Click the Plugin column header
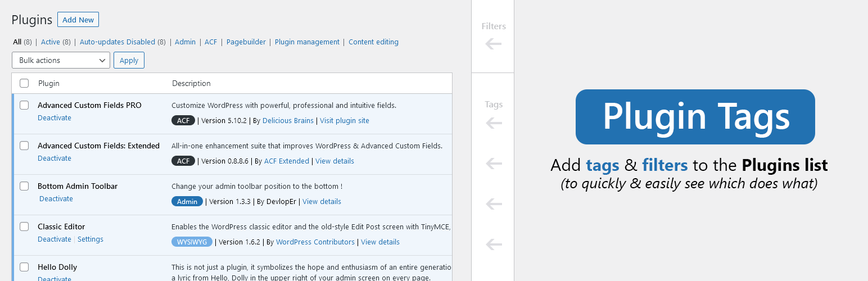The width and height of the screenshot is (868, 281). (x=49, y=83)
